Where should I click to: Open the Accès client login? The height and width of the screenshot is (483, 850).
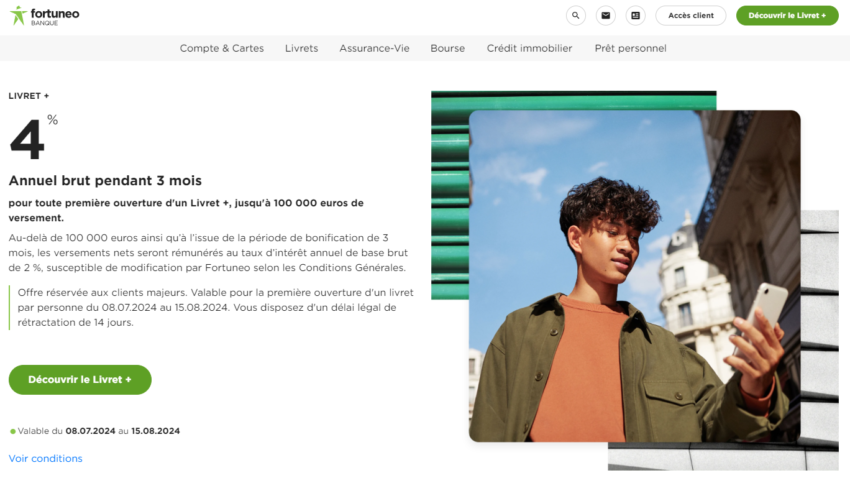(x=691, y=16)
